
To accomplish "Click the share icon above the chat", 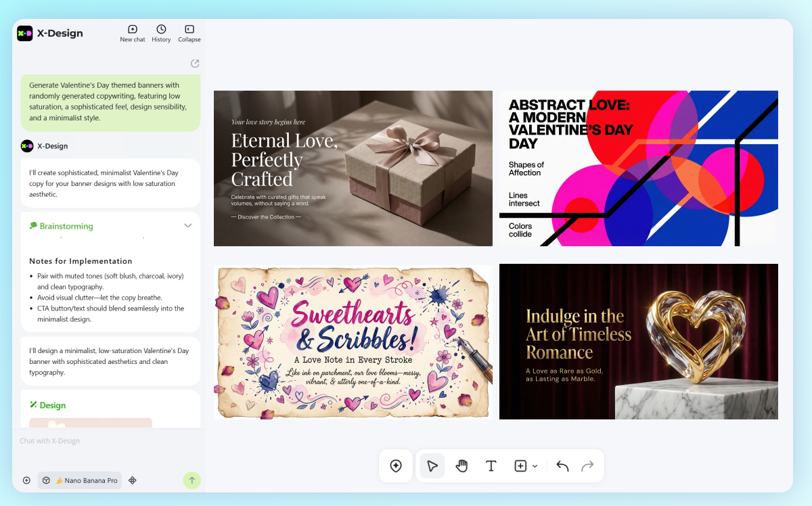I will (x=195, y=64).
